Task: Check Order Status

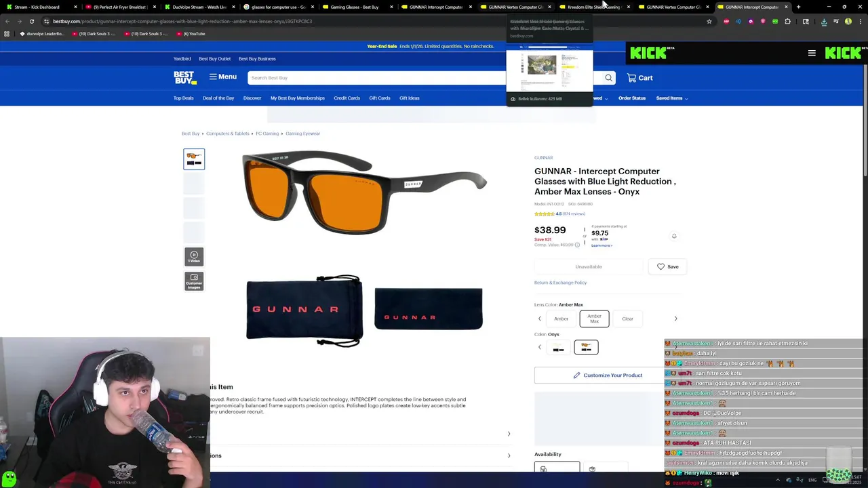Action: point(632,98)
